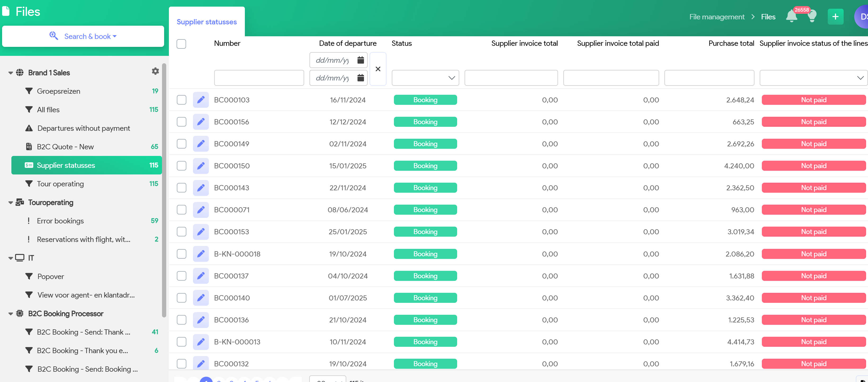Screen dimensions: 868x382
Task: Click the Number filter input field
Action: click(259, 78)
